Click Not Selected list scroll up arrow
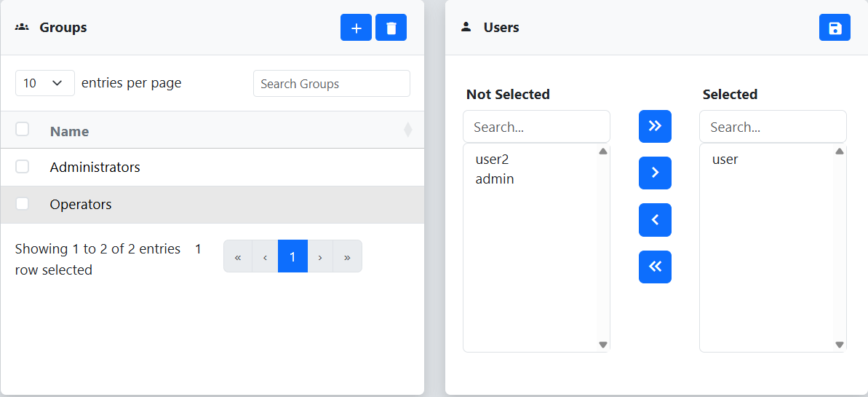This screenshot has width=868, height=397. [603, 152]
